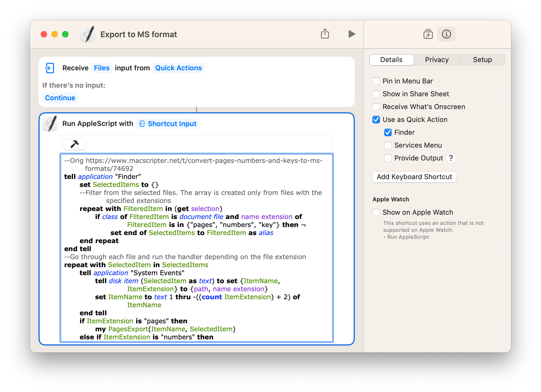Click 'my PagesExport(ItemName, SelectedItem)' line
This screenshot has width=541, height=392.
point(165,329)
